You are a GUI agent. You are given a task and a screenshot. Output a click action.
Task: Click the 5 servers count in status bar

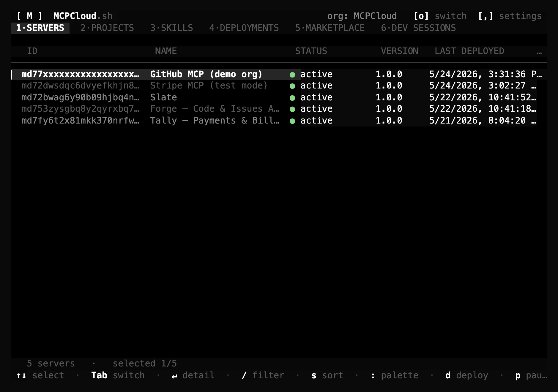pos(51,363)
